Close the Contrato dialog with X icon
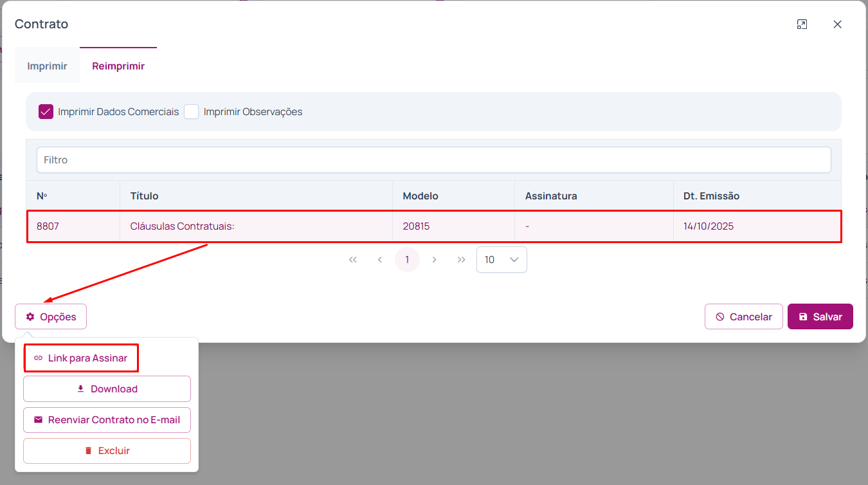868x485 pixels. click(x=837, y=24)
